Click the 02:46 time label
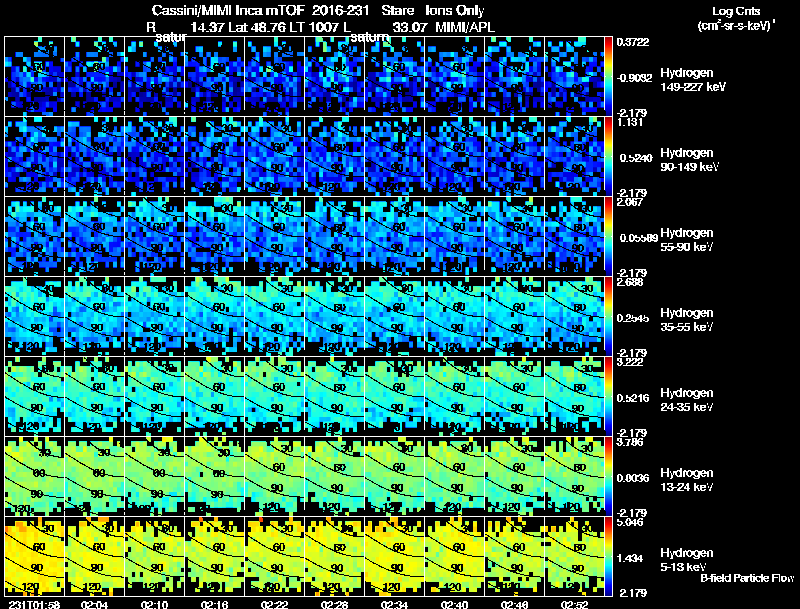 pyautogui.click(x=514, y=604)
